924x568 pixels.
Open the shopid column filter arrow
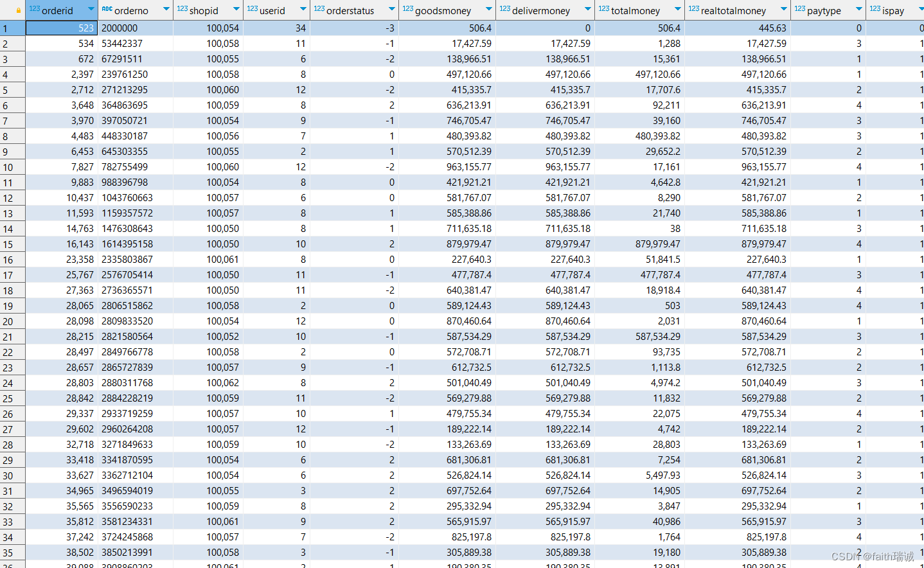coord(236,10)
